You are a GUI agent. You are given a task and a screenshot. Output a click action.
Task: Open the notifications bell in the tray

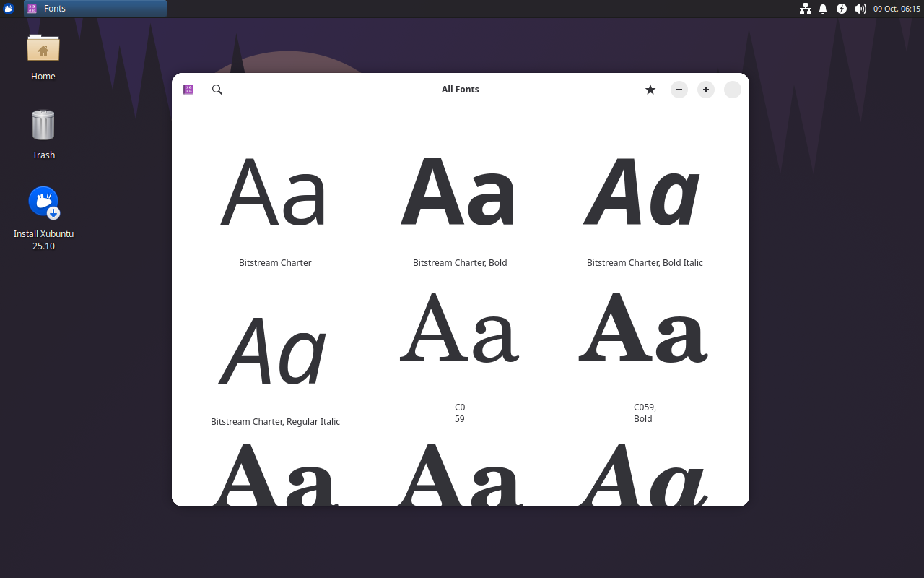(x=823, y=9)
